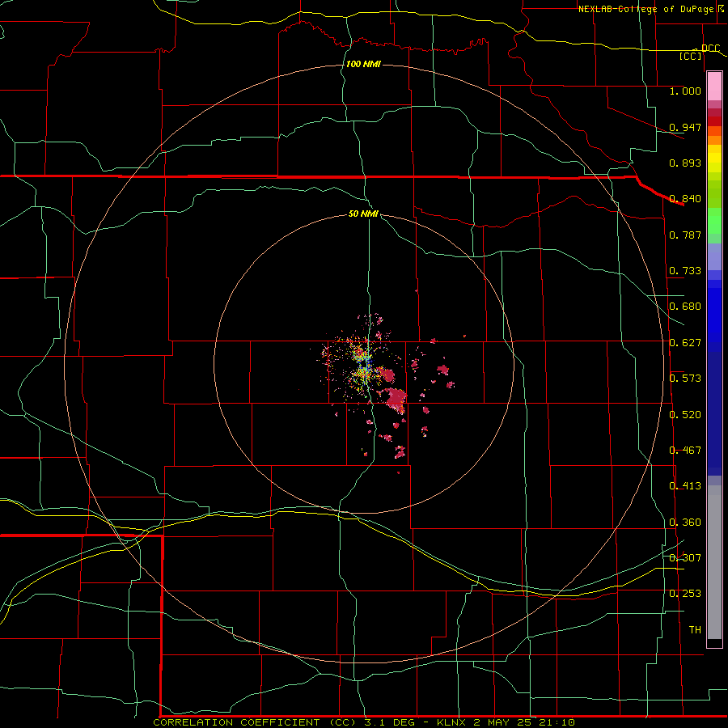Select the 0.467 scale value
The width and height of the screenshot is (728, 728).
click(x=685, y=451)
